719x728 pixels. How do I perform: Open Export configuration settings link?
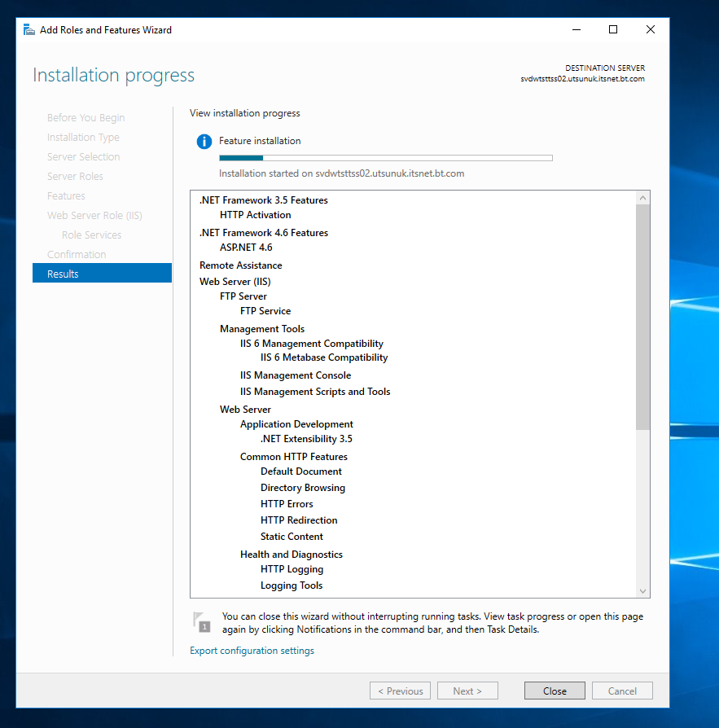coord(252,651)
